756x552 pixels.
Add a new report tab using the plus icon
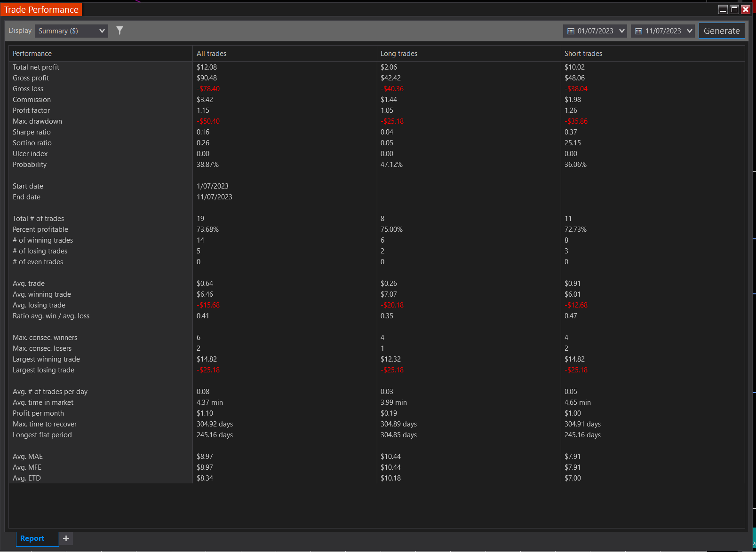[65, 538]
